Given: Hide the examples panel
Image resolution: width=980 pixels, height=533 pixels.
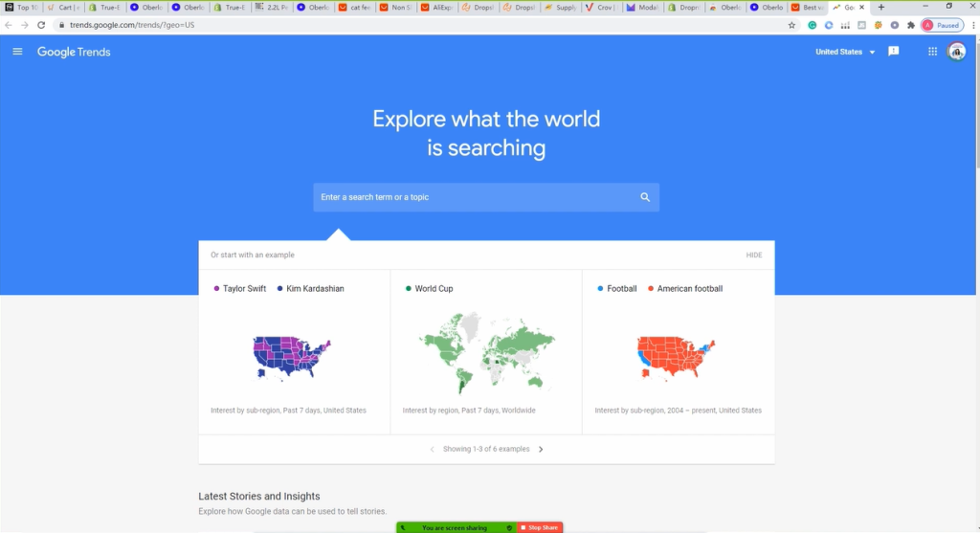Looking at the screenshot, I should pyautogui.click(x=754, y=255).
